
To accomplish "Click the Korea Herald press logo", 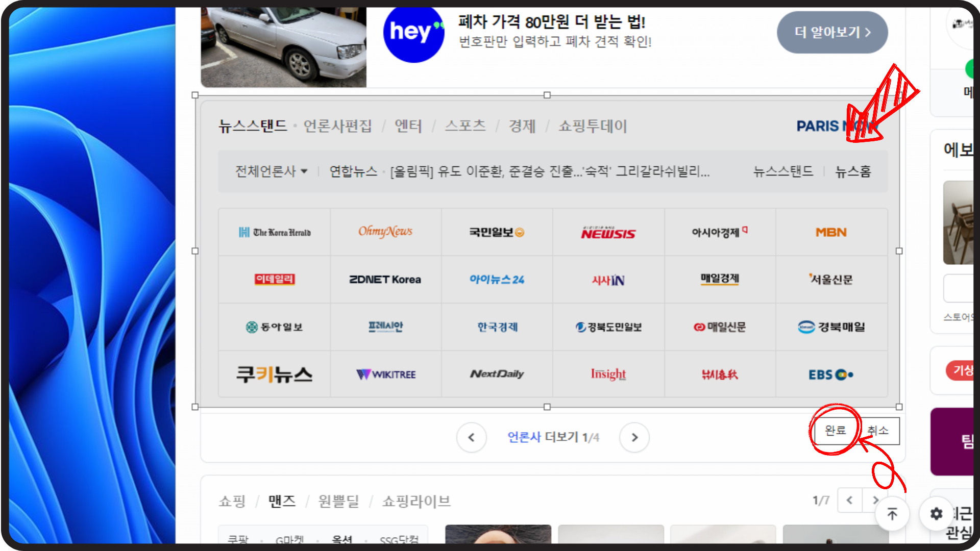I will [275, 232].
